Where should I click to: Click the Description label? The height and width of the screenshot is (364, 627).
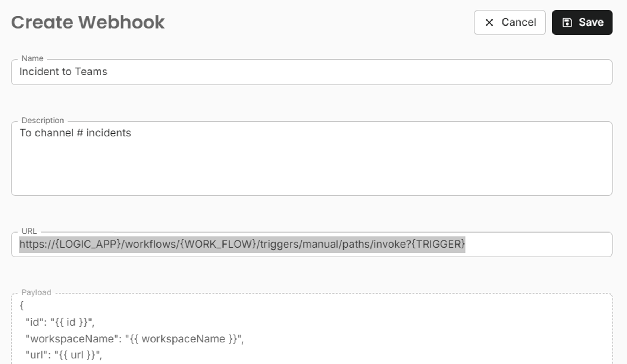[43, 120]
